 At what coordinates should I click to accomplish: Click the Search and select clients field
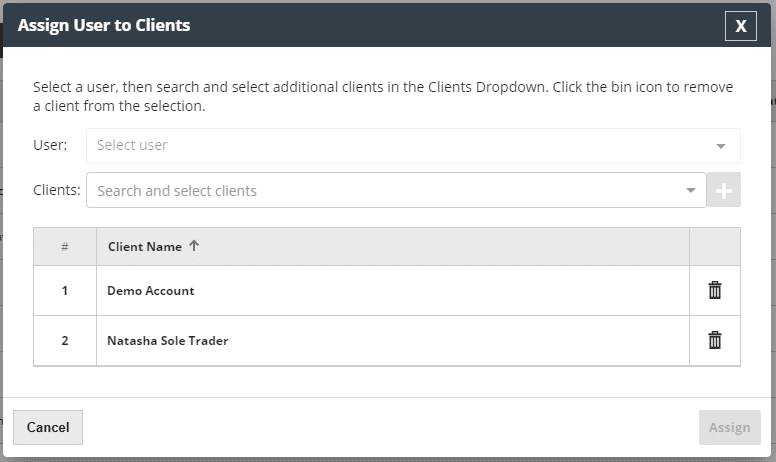coord(380,190)
